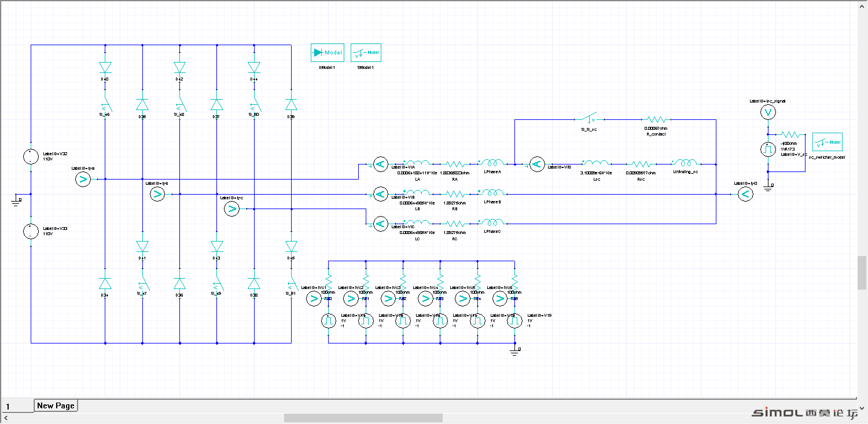Select the V14 pulse source under IVc2
Image resolution: width=868 pixels, height=424 pixels.
(x=366, y=320)
